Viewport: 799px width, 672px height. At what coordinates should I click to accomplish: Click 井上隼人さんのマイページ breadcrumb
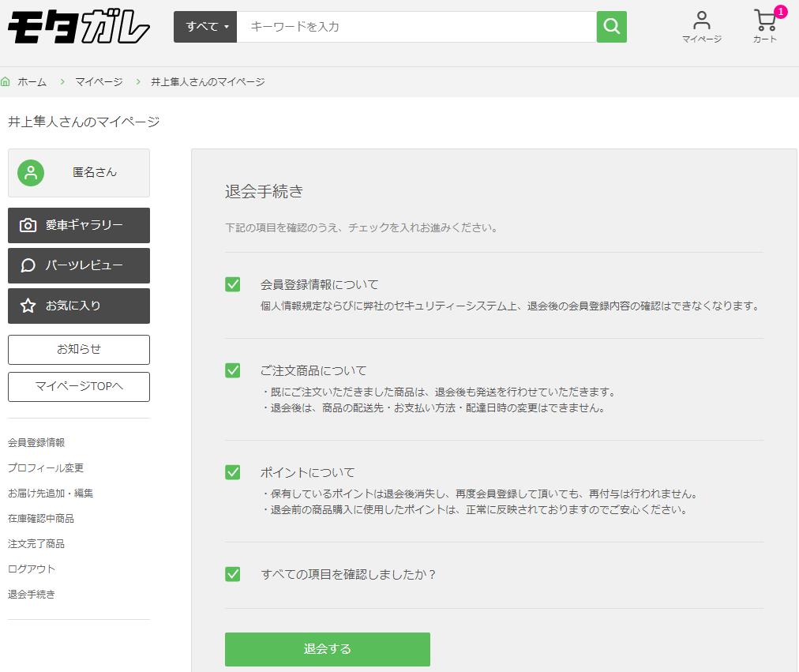208,81
